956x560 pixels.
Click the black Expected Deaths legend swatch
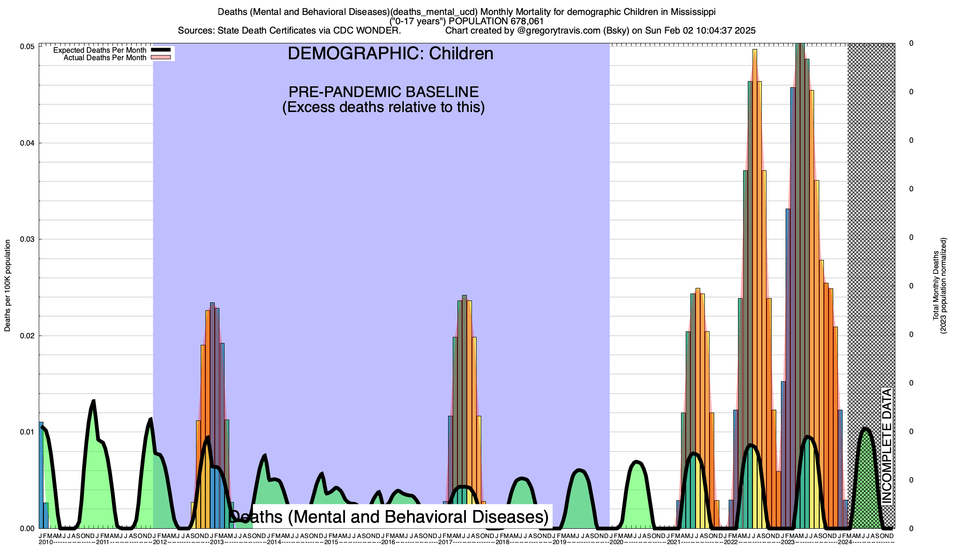click(161, 50)
